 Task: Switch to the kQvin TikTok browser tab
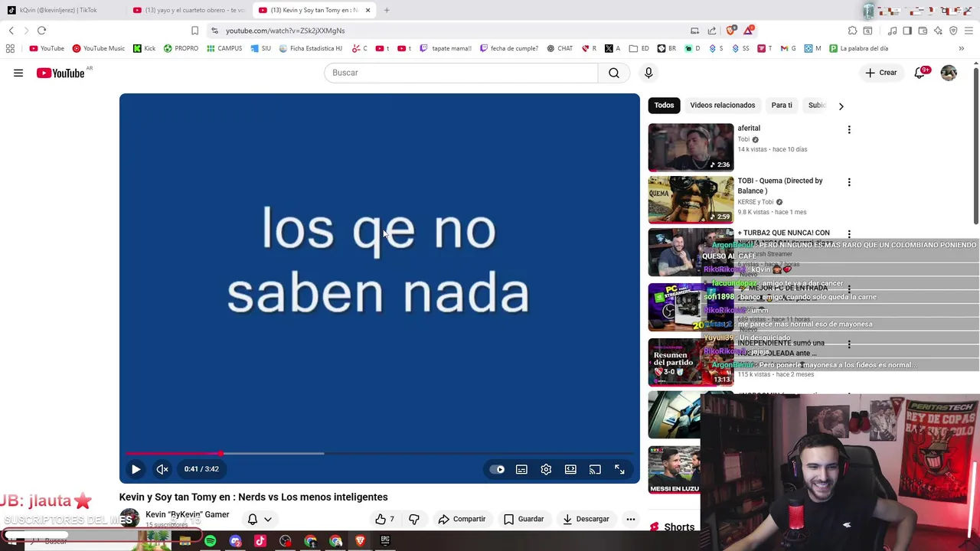pos(59,10)
